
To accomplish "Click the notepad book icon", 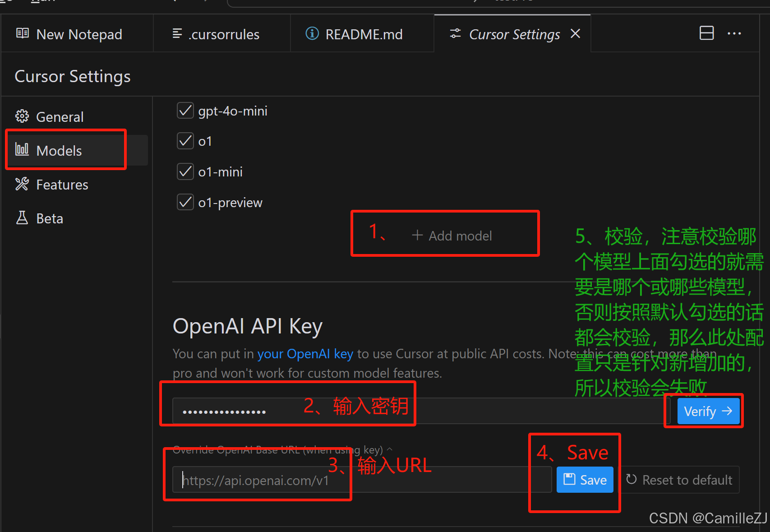I will (23, 33).
